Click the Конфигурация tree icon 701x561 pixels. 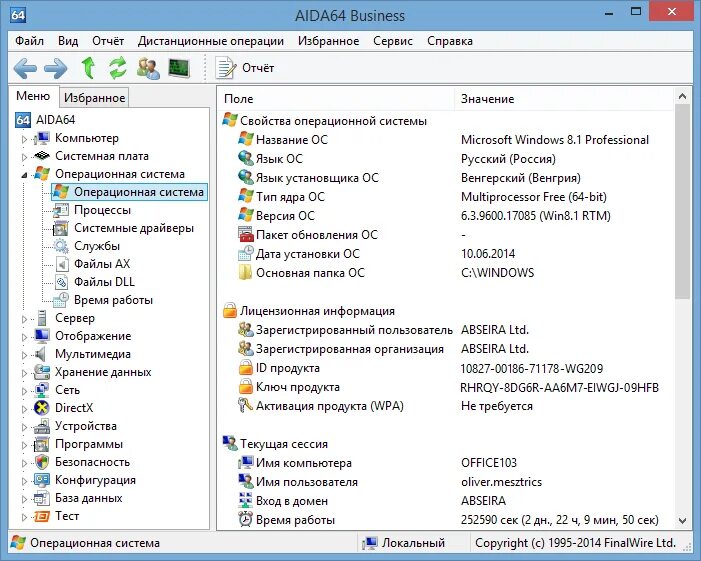[x=42, y=480]
